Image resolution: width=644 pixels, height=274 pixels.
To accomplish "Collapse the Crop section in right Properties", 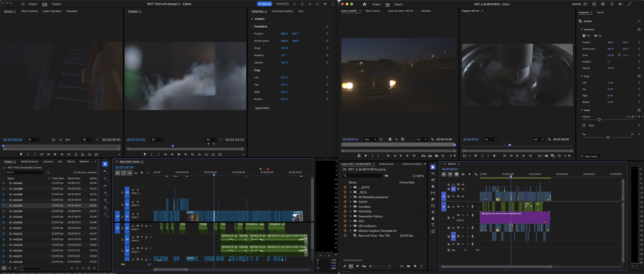I will pos(581,76).
